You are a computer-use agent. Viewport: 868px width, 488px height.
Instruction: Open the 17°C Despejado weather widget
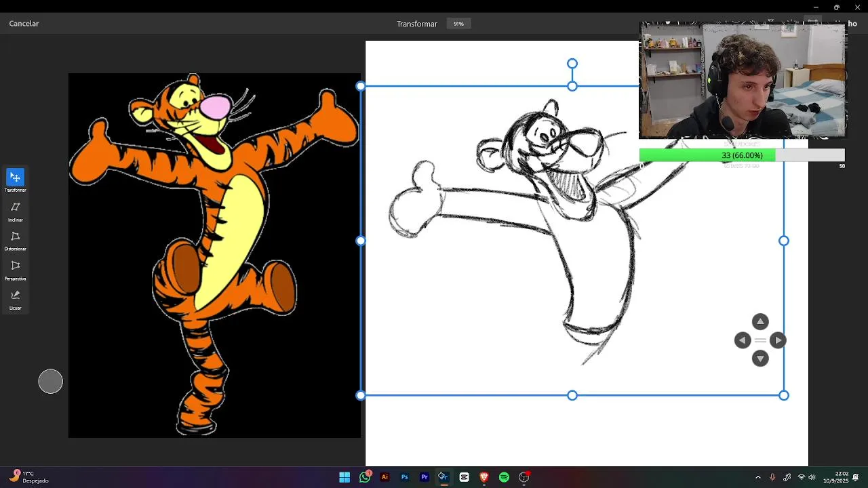point(31,477)
